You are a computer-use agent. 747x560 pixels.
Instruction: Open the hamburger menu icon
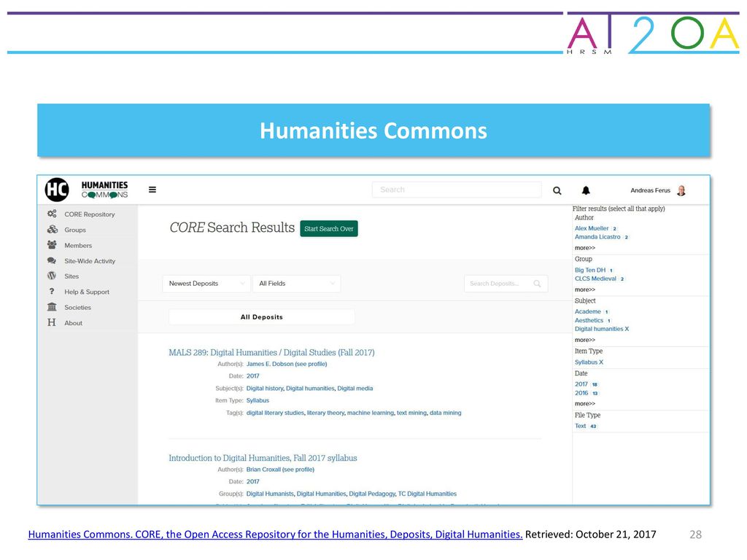click(x=152, y=190)
